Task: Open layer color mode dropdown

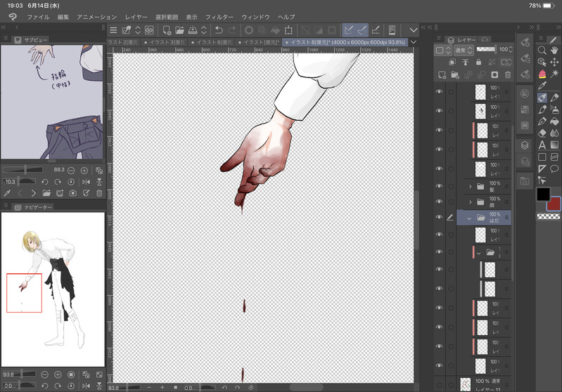Action: coord(443,51)
